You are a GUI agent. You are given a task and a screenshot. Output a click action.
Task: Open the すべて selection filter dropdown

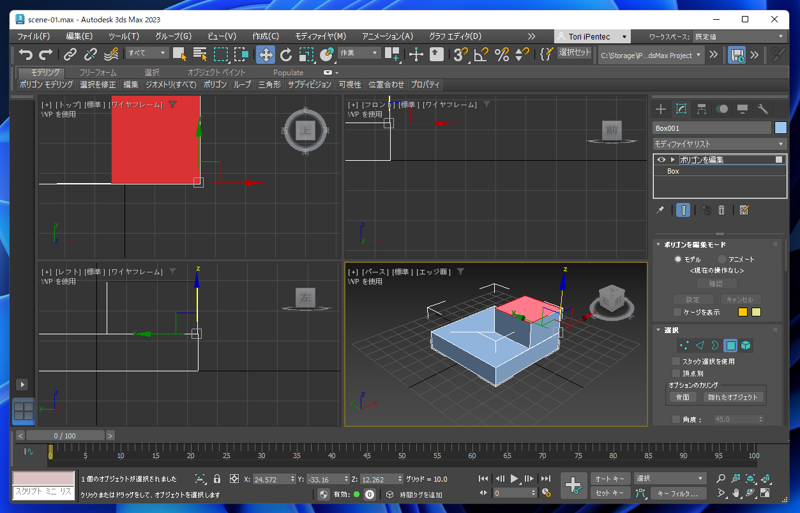[147, 53]
